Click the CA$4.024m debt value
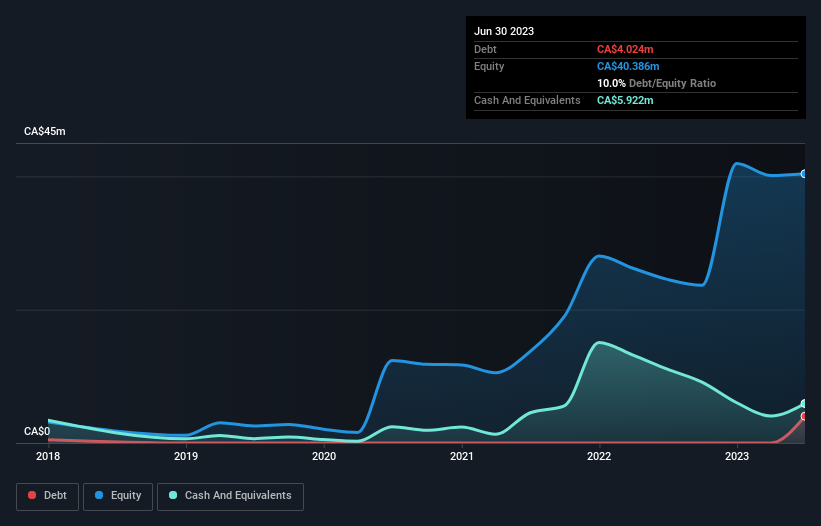Screen dimensions: 821x526 coord(625,49)
